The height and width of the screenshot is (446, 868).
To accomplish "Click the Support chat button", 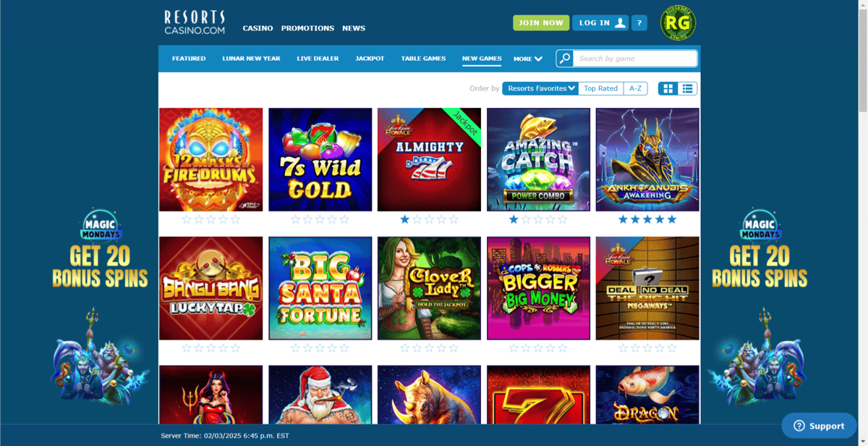I will (819, 426).
